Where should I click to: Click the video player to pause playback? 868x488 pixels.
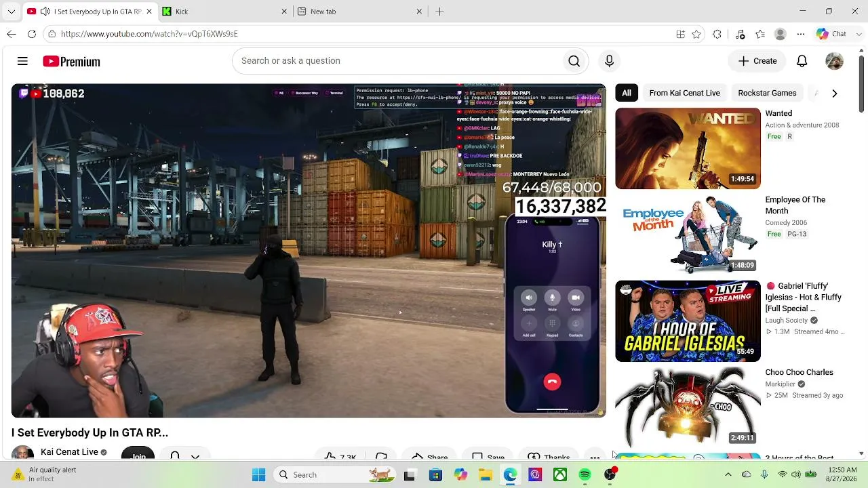coord(308,251)
